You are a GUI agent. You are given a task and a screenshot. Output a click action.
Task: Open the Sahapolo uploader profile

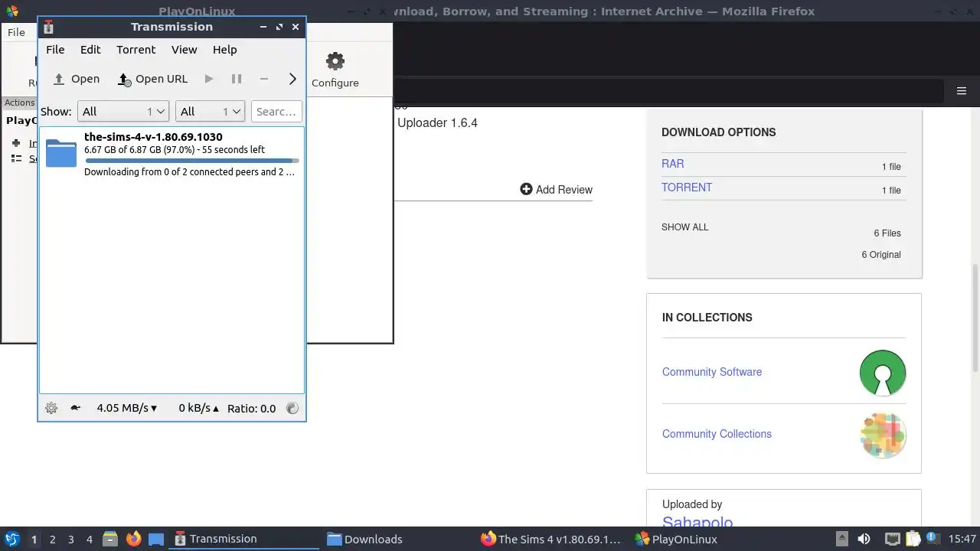(x=697, y=523)
